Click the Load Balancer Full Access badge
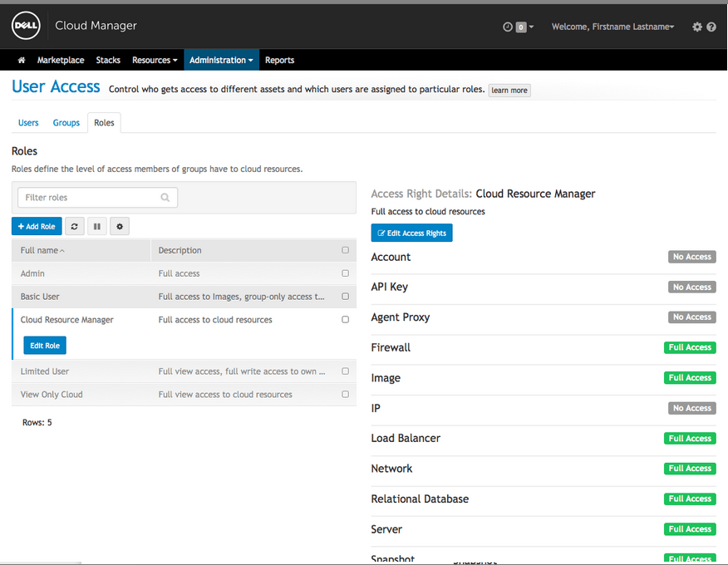This screenshot has width=728, height=565. coord(690,438)
